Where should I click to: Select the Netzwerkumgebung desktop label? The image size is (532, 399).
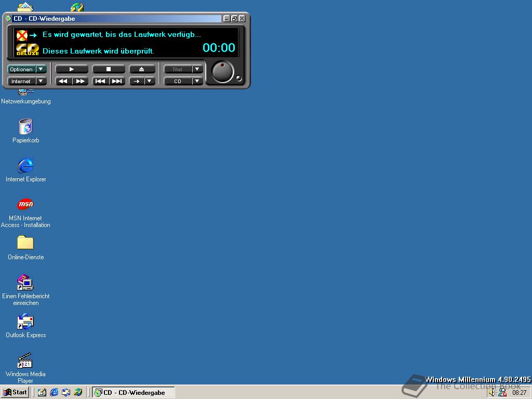tap(26, 101)
